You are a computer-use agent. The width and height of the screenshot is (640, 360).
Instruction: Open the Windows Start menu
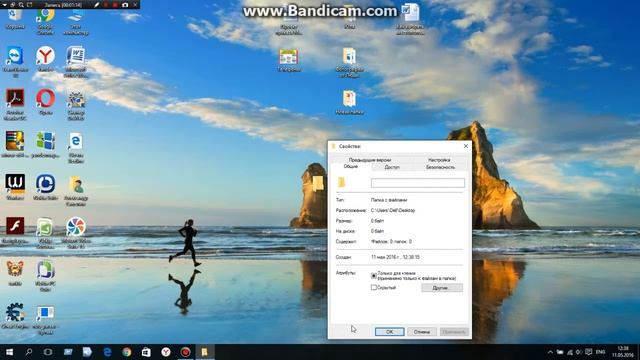tap(9, 352)
